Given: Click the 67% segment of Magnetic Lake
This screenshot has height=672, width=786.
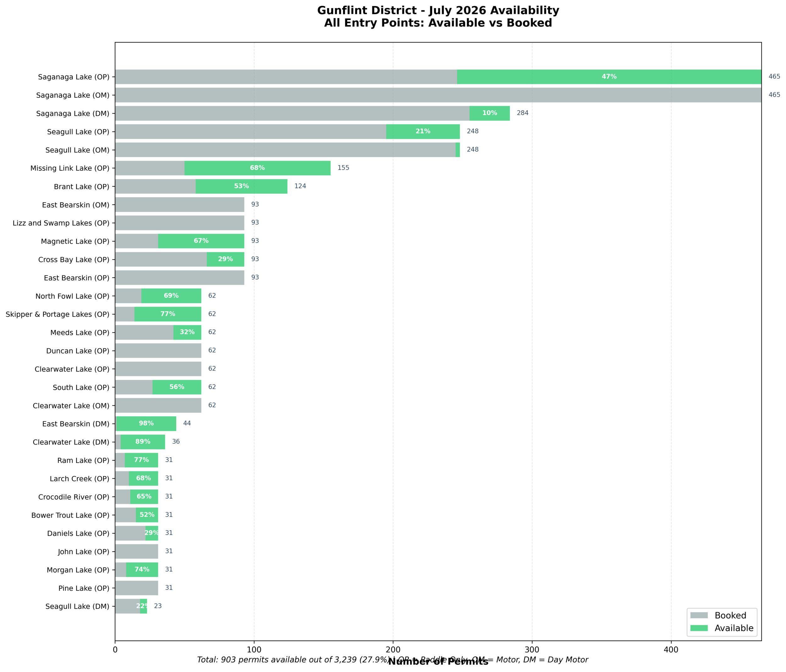Looking at the screenshot, I should pos(201,241).
